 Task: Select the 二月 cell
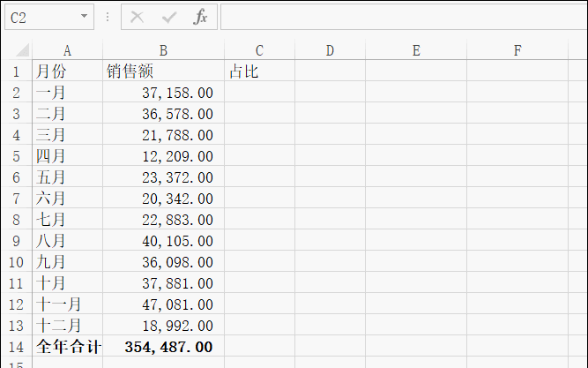pos(68,114)
